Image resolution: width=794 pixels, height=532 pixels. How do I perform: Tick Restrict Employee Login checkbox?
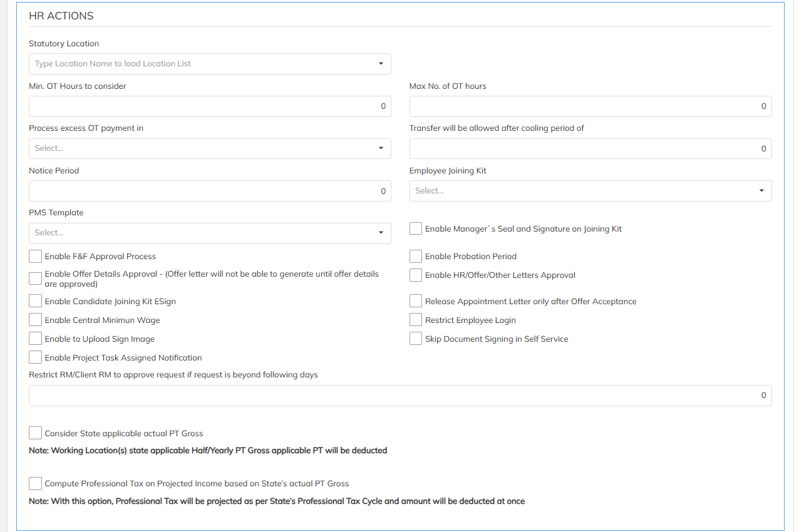pyautogui.click(x=416, y=320)
